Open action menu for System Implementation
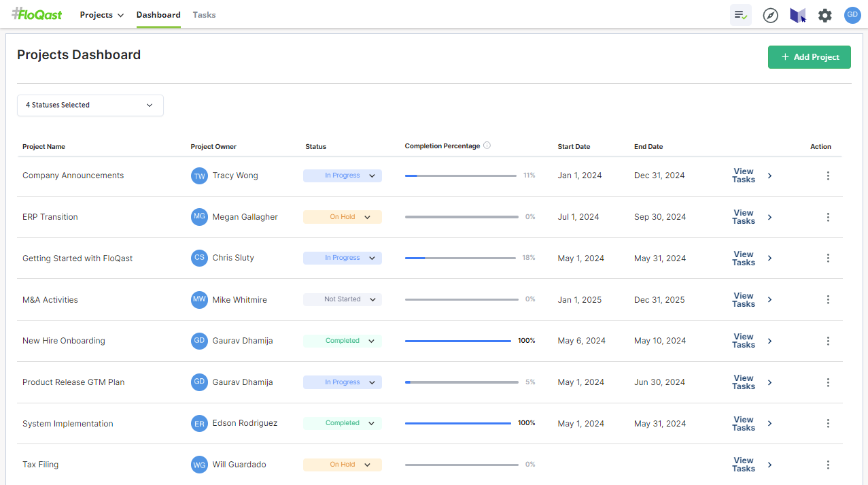868x485 pixels. point(828,423)
